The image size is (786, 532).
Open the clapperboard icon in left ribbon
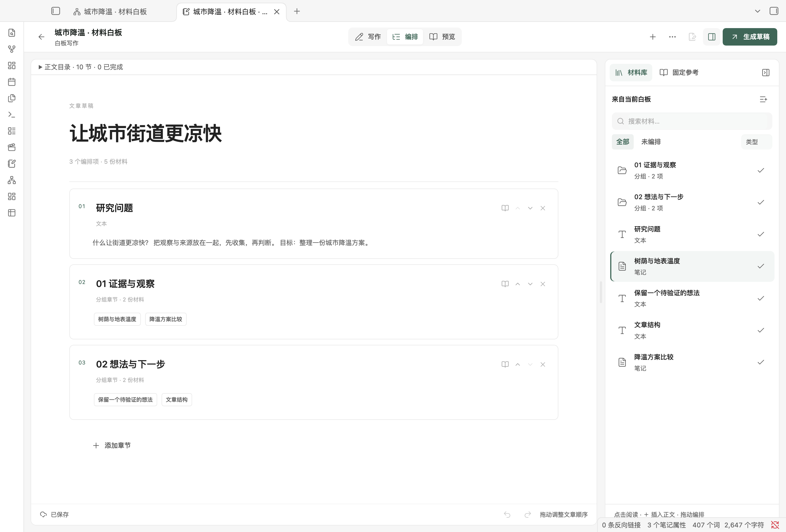(x=12, y=147)
